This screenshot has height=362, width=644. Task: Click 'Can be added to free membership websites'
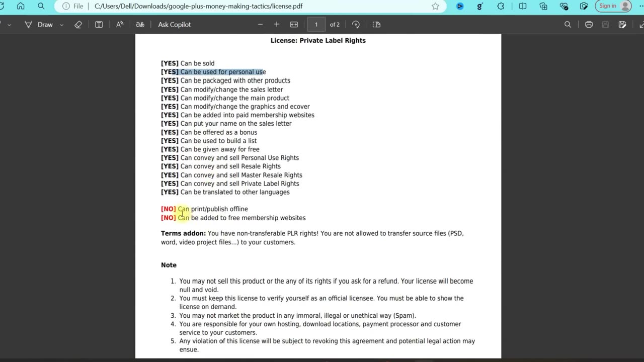(x=242, y=218)
